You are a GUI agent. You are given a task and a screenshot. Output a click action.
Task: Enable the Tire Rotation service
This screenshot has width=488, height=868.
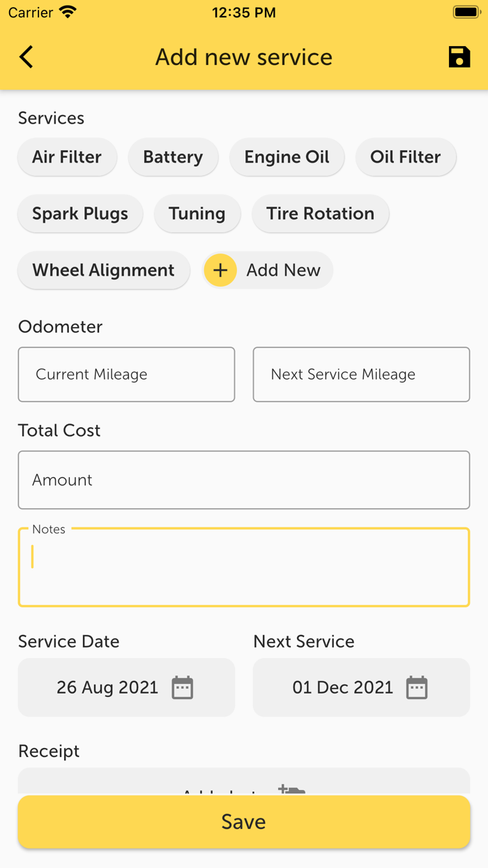point(320,214)
